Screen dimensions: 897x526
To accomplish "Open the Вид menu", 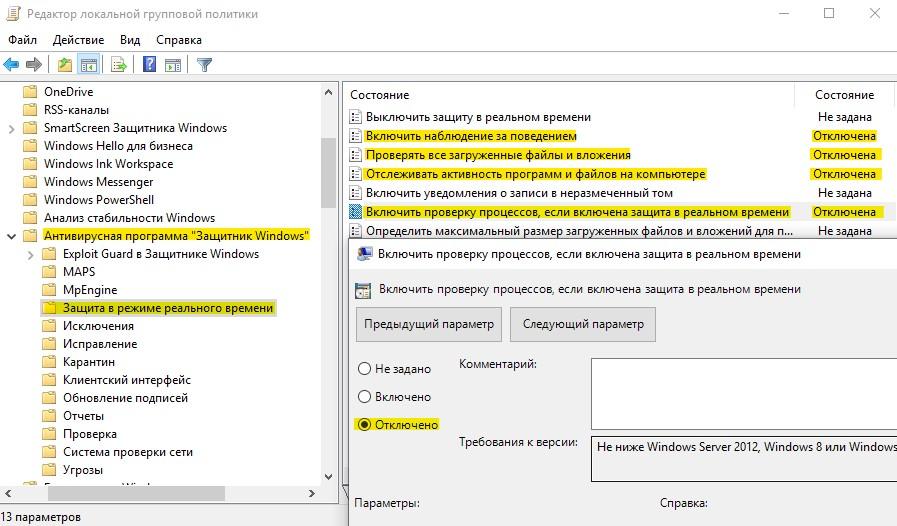I will pos(130,40).
